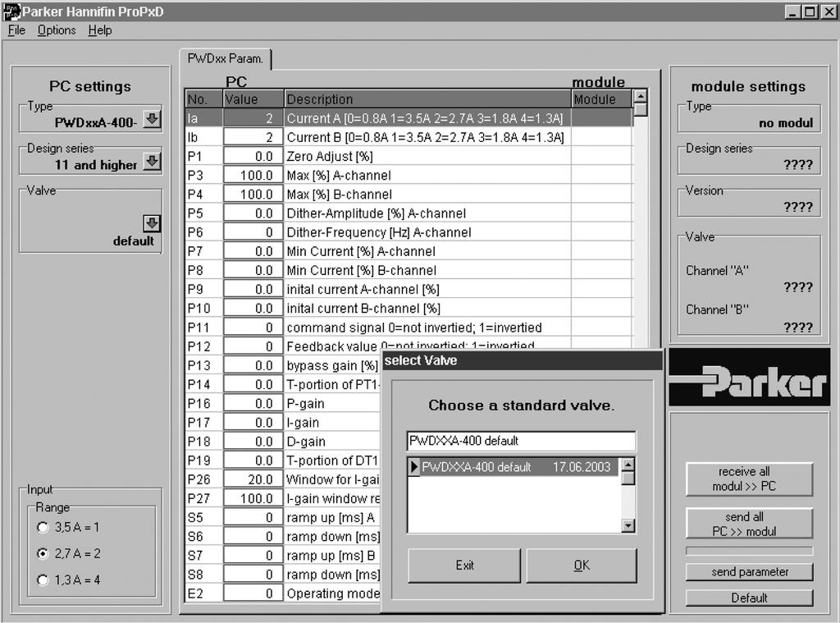Click P16 P-gain value cell
The height and width of the screenshot is (623, 840).
[x=253, y=403]
